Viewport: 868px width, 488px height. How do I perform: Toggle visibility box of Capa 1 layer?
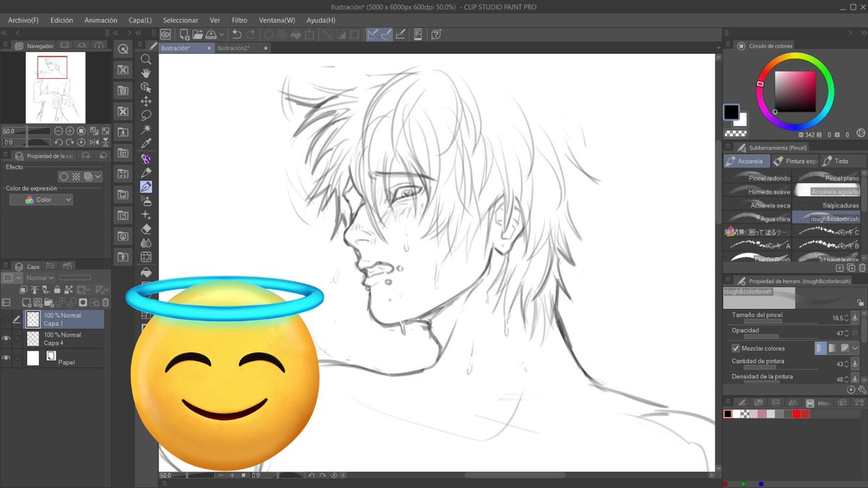[7, 319]
